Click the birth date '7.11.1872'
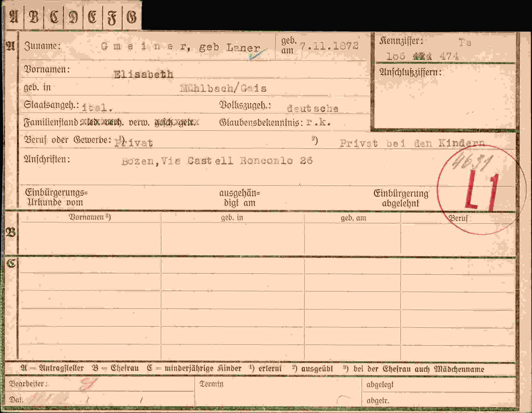Viewport: 532px width, 413px height. click(329, 46)
